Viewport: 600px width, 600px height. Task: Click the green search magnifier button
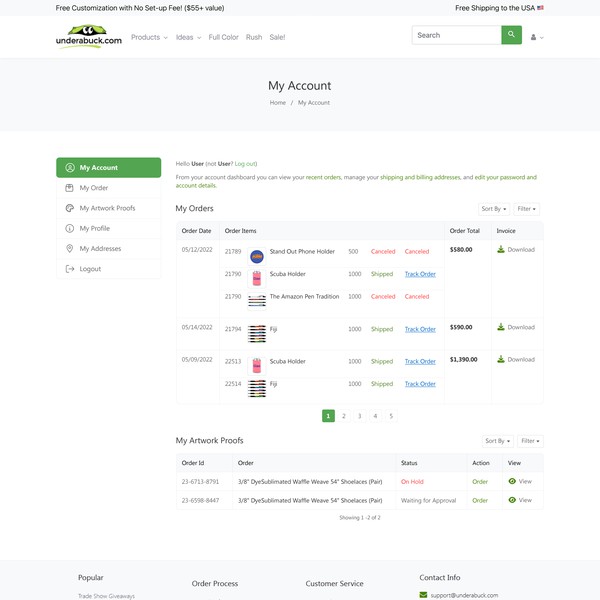click(511, 35)
